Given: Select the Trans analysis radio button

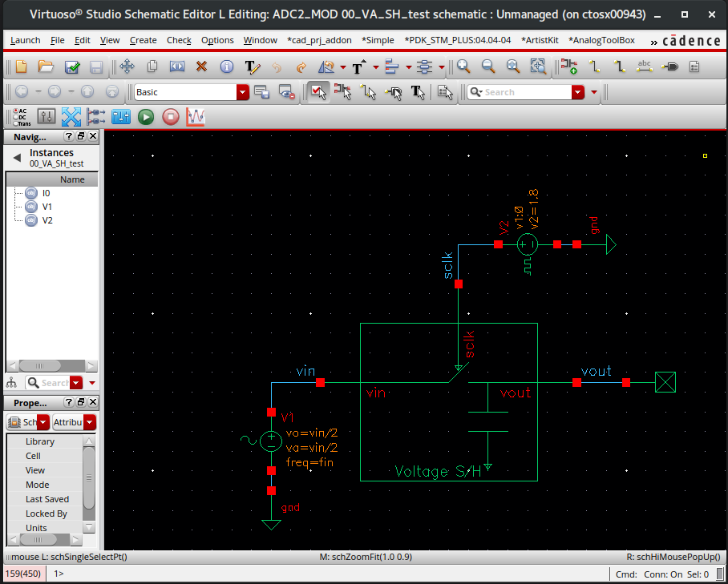Looking at the screenshot, I should [16, 123].
